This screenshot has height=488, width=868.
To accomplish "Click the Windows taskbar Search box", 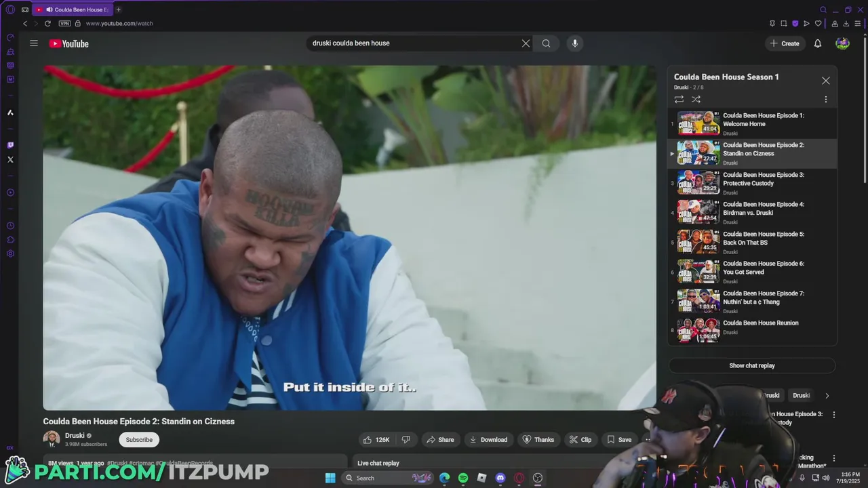I will coord(387,478).
